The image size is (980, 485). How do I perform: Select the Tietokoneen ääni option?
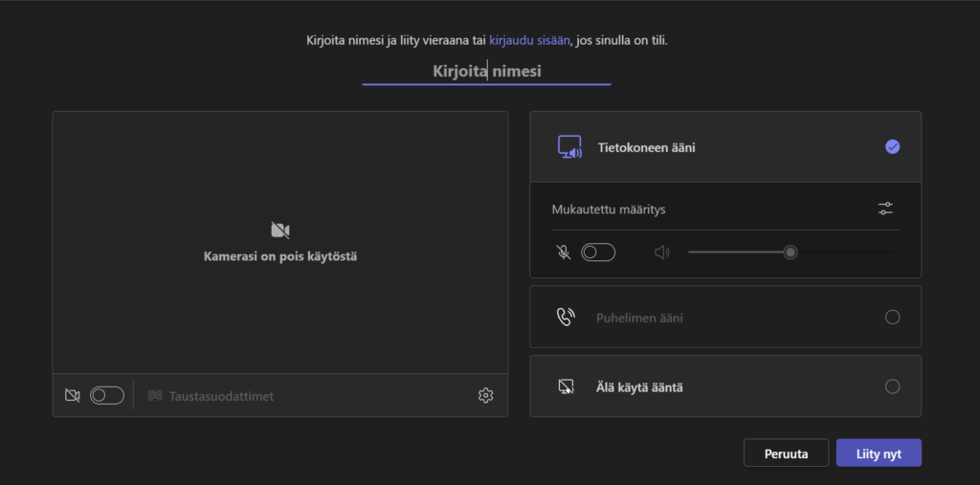pyautogui.click(x=725, y=147)
